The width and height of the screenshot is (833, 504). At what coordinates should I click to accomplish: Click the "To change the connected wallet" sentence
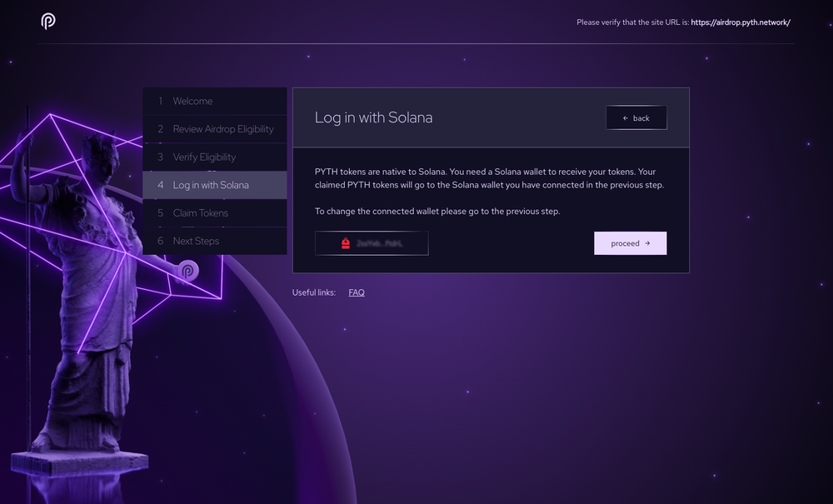point(437,212)
